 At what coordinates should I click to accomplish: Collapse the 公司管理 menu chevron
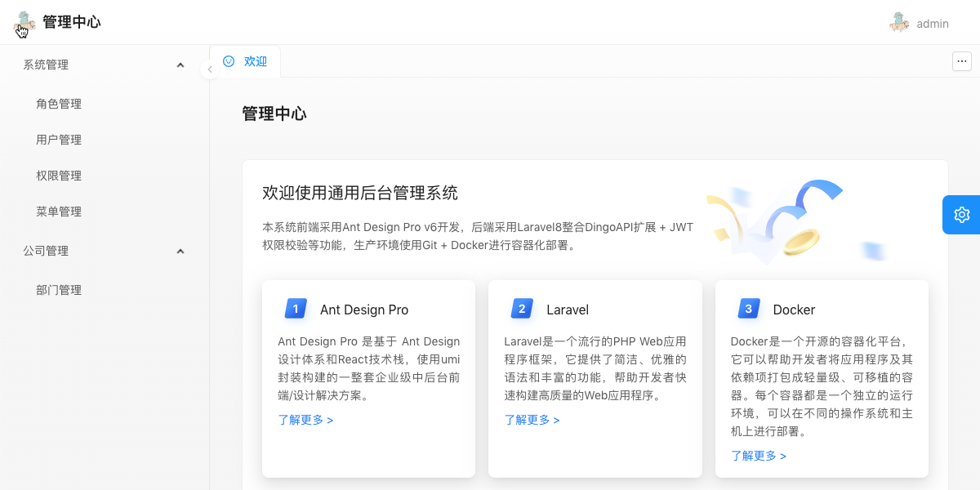[x=180, y=251]
